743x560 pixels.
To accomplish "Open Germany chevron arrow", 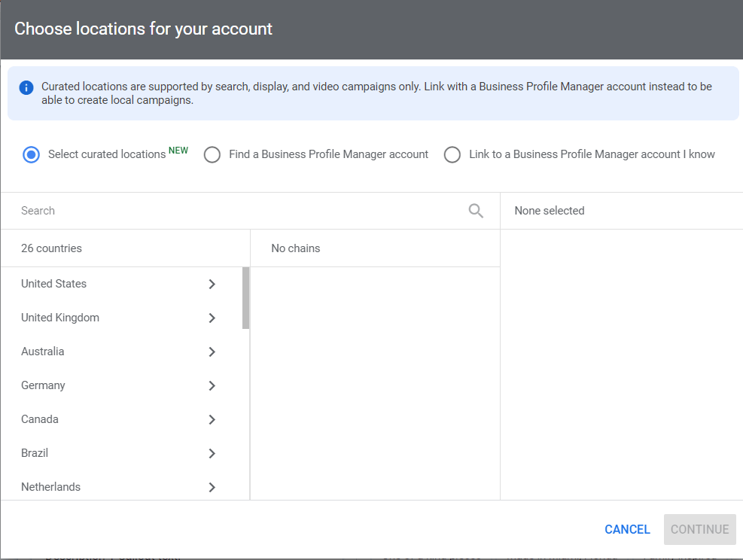I will [x=212, y=385].
